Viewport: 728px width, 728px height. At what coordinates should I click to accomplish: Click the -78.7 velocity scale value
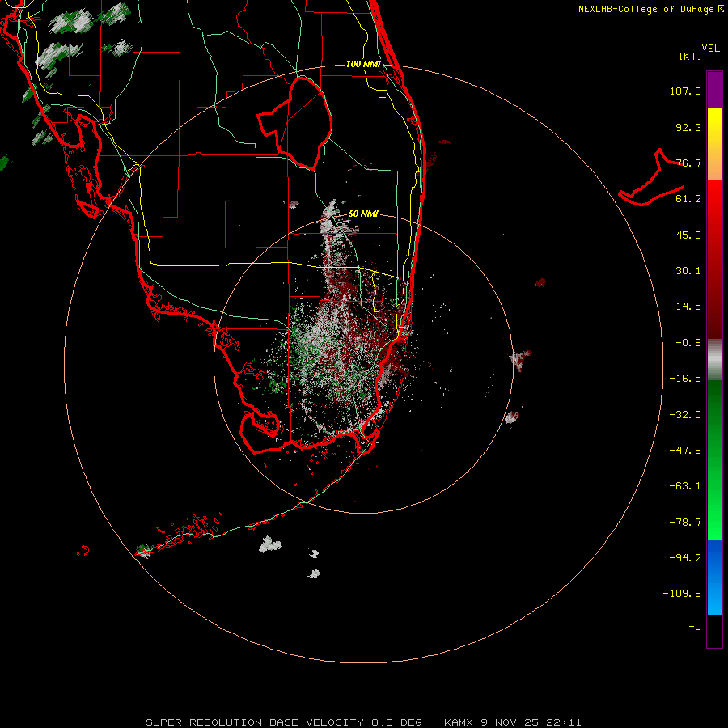pos(685,523)
